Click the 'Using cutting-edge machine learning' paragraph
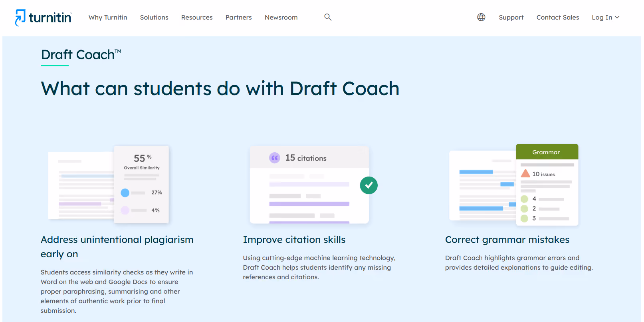This screenshot has width=644, height=322. [x=319, y=267]
